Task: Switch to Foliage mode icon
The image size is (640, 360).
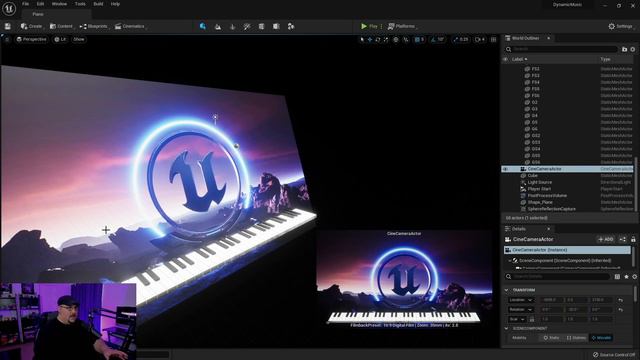Action: point(233,27)
